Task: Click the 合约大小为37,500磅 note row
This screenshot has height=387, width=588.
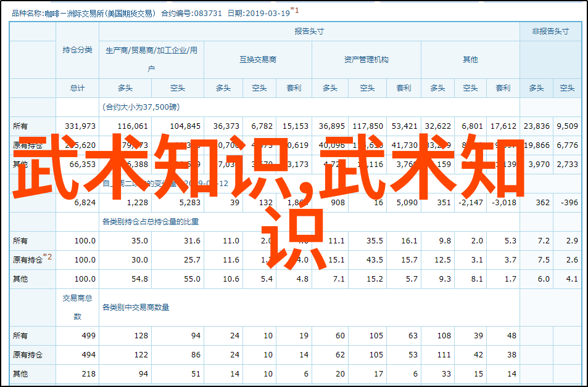Action: pos(141,107)
